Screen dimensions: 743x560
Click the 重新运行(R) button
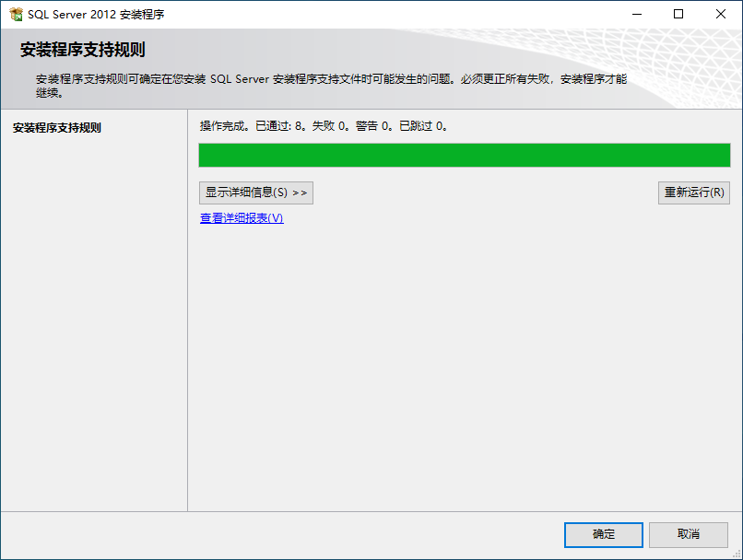click(694, 192)
